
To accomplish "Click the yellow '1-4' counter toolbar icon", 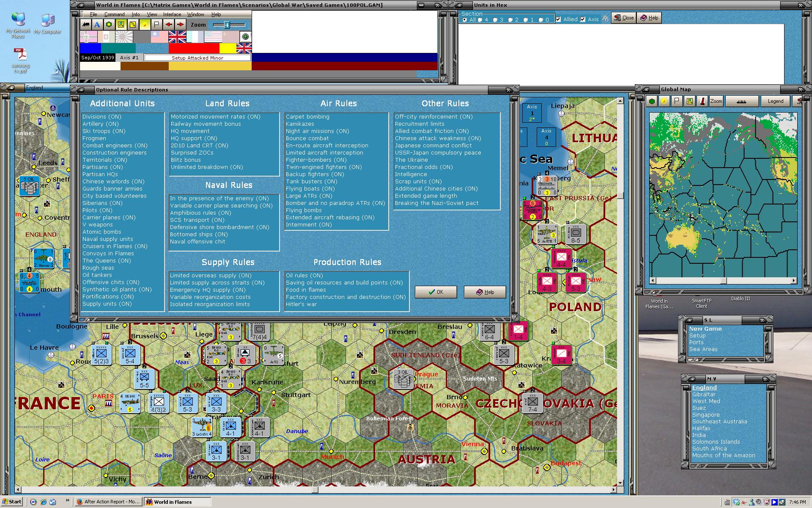I will 133,25.
